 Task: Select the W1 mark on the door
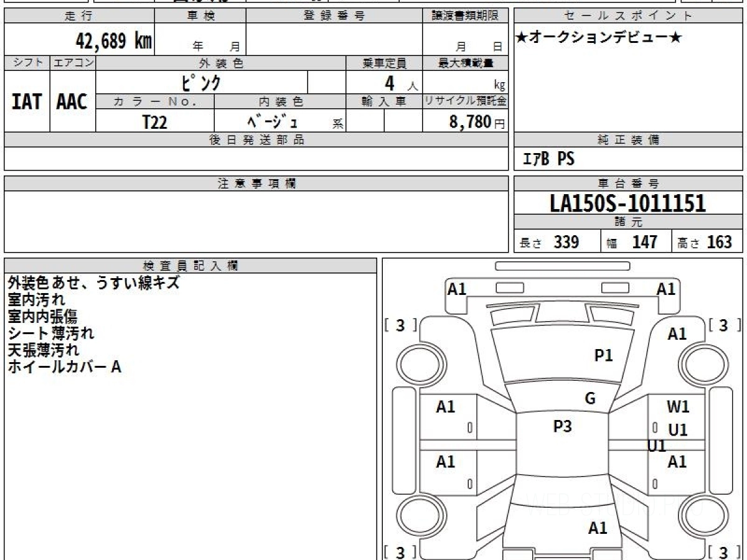tap(678, 407)
